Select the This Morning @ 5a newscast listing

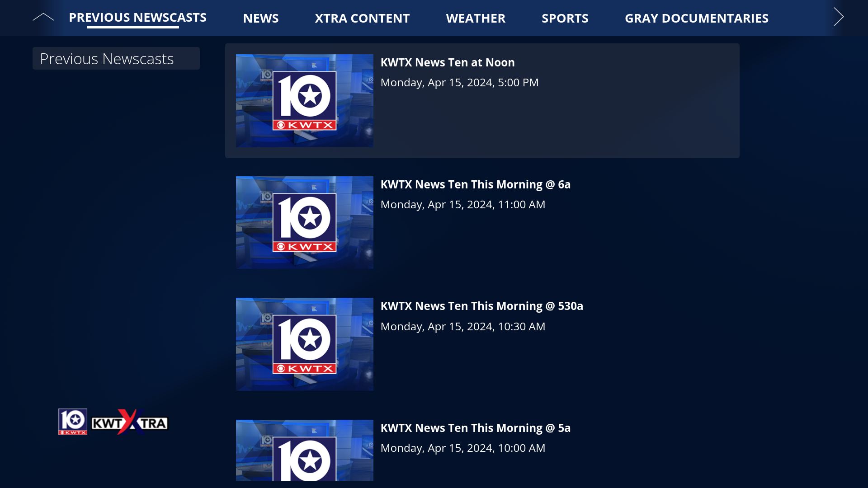click(x=475, y=427)
